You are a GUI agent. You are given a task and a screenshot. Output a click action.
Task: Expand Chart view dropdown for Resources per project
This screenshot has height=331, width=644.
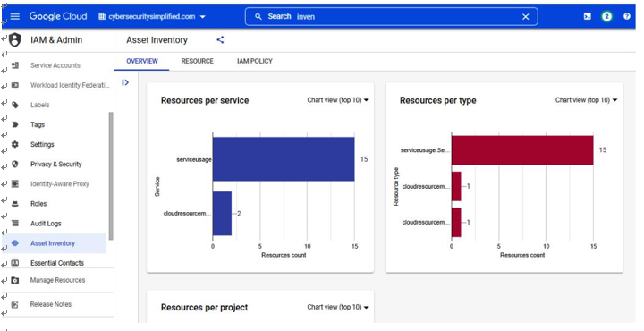pyautogui.click(x=337, y=307)
